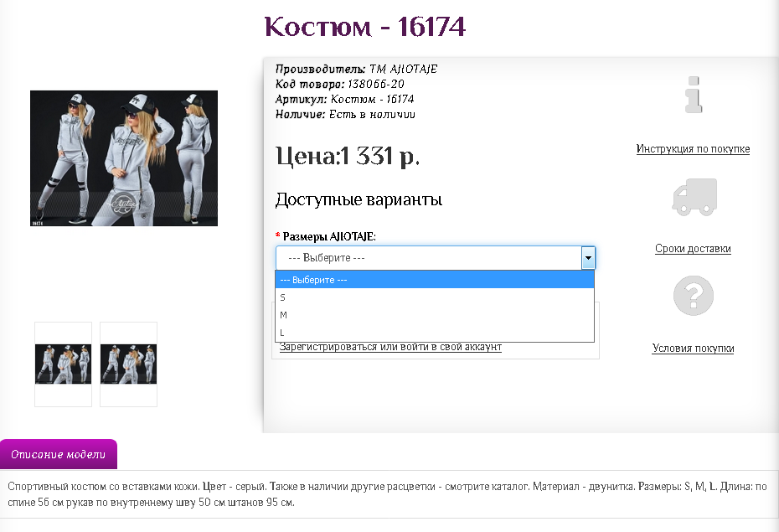
Task: Open the Условия покупки link
Action: (693, 349)
